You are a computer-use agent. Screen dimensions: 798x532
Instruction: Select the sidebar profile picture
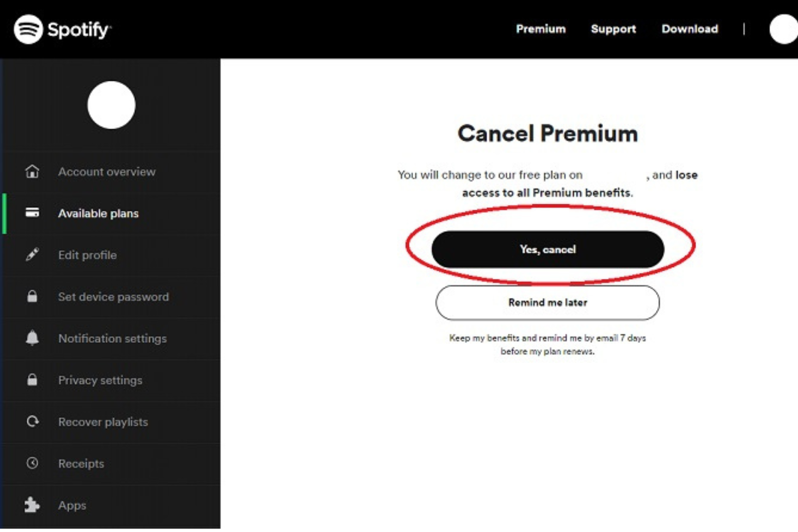pos(111,105)
